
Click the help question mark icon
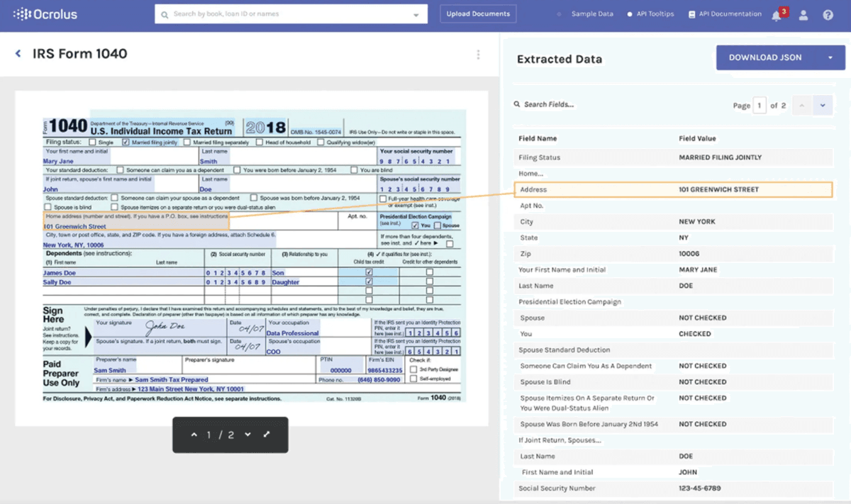click(828, 15)
